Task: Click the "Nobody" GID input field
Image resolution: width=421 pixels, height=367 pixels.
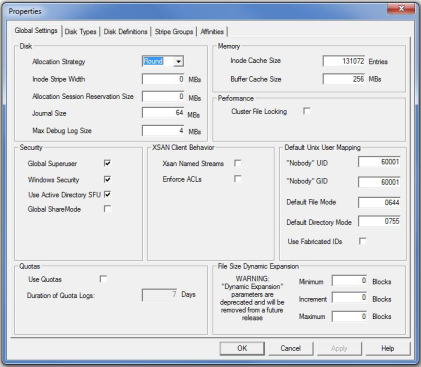Action: point(379,182)
